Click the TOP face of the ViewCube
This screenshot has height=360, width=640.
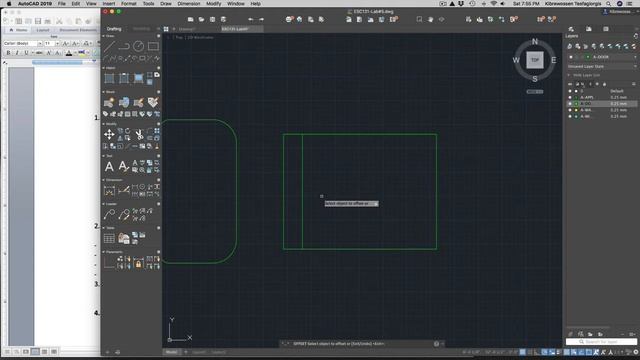pos(535,60)
